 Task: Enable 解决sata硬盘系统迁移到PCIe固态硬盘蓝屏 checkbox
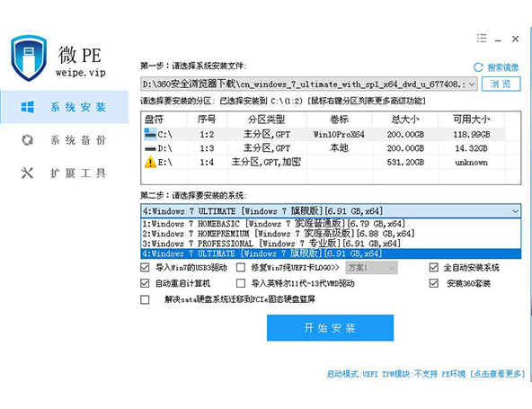(145, 299)
